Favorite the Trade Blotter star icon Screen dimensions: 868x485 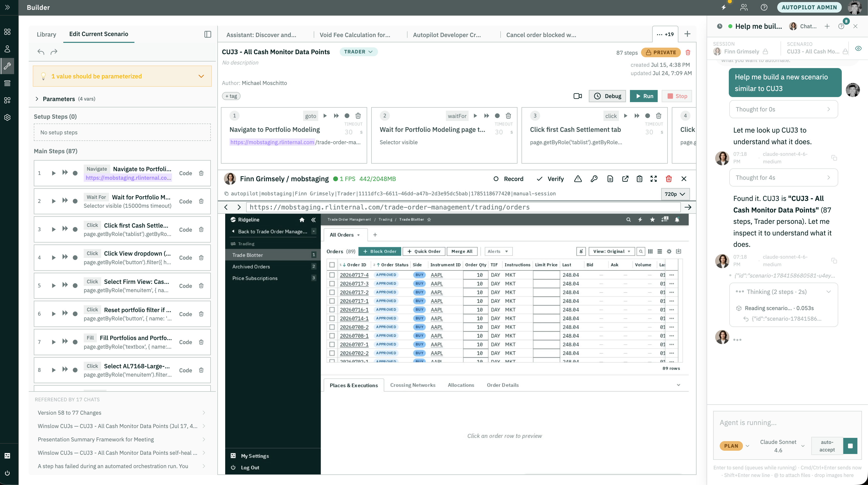pyautogui.click(x=429, y=220)
